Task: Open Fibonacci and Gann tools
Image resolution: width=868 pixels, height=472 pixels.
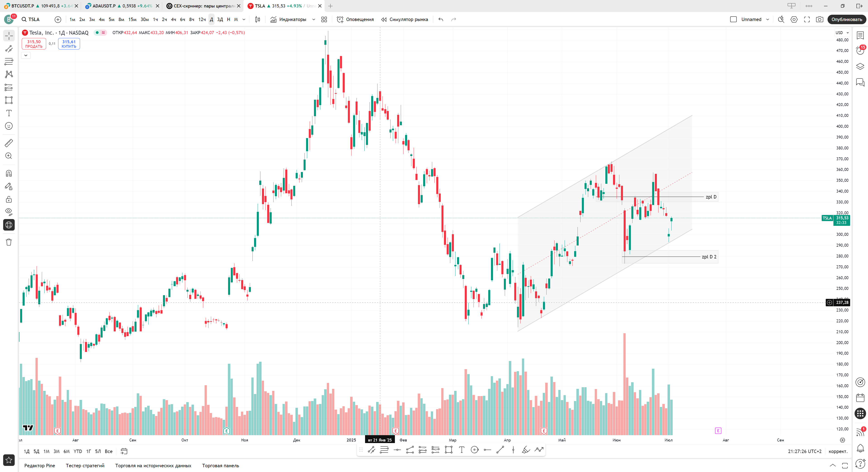Action: [x=9, y=61]
